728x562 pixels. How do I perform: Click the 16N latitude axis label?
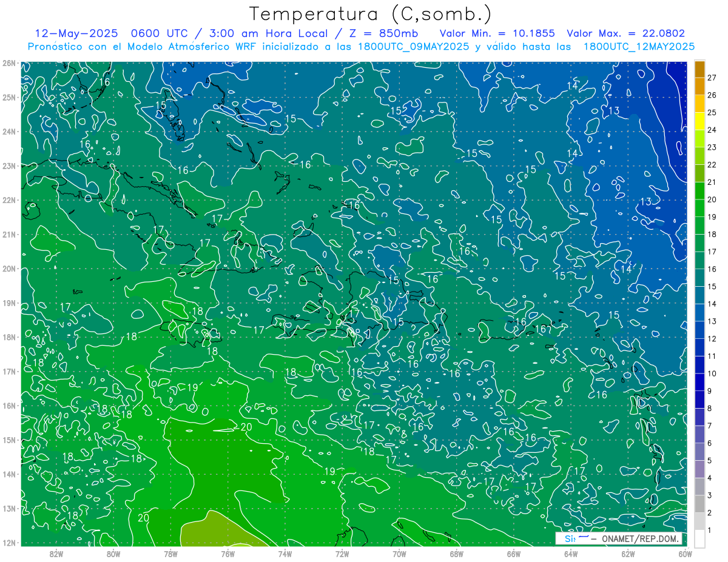click(x=8, y=406)
